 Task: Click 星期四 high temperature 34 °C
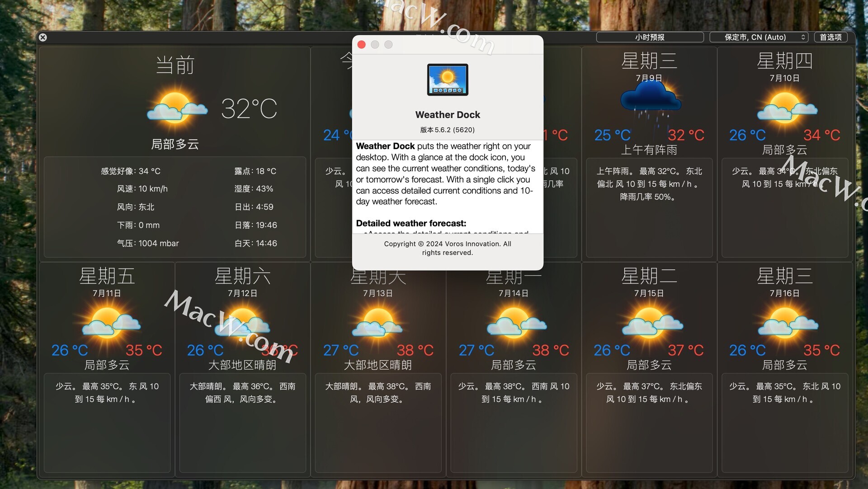[x=822, y=135]
